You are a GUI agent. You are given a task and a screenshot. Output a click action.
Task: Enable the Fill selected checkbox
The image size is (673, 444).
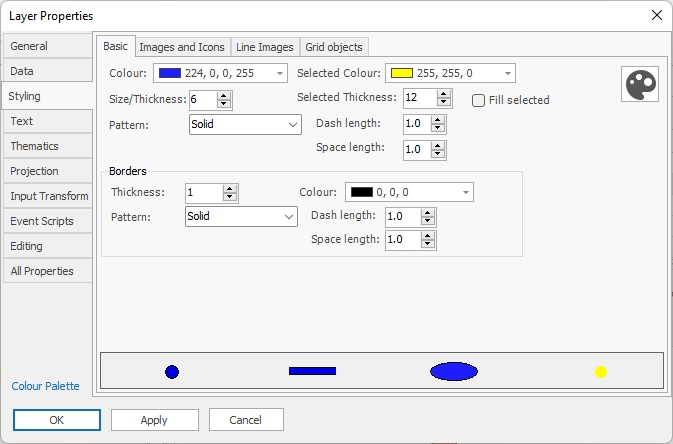pyautogui.click(x=479, y=100)
